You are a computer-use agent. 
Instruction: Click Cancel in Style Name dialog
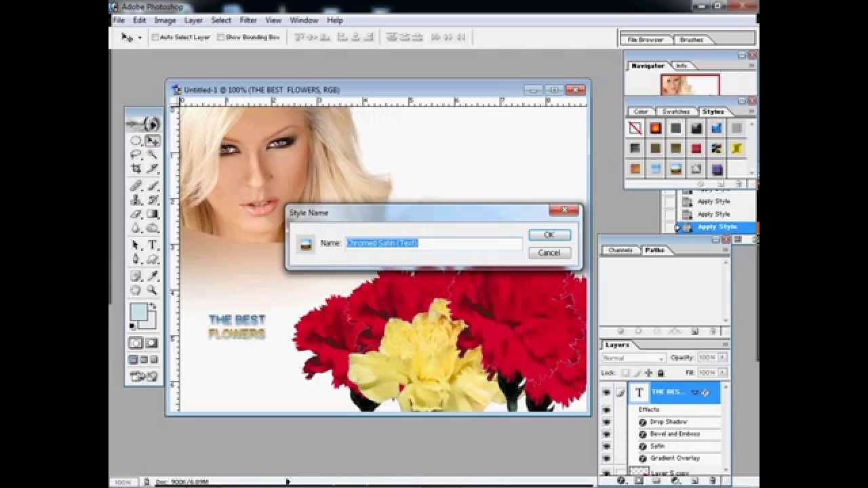(549, 253)
